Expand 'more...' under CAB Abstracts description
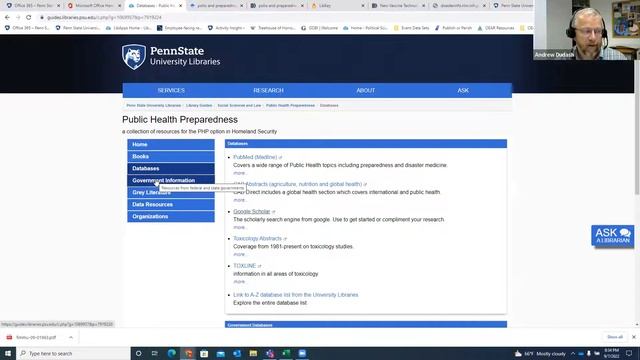This screenshot has height=360, width=640. [x=240, y=200]
